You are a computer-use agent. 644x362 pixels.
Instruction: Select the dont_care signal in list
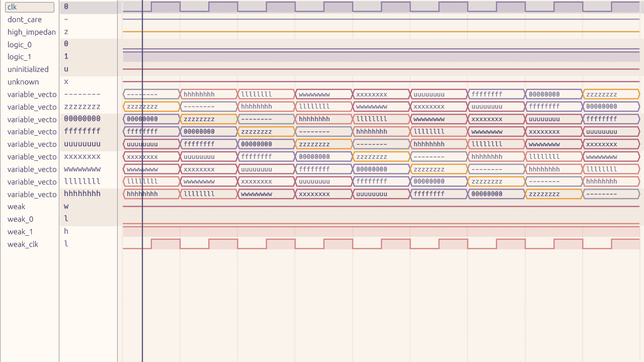tap(25, 20)
